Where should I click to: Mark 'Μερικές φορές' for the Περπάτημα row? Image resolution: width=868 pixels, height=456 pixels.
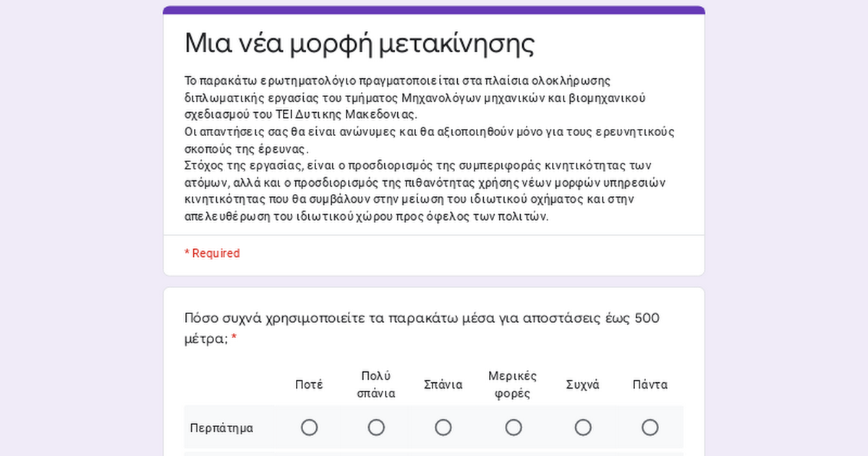click(514, 428)
